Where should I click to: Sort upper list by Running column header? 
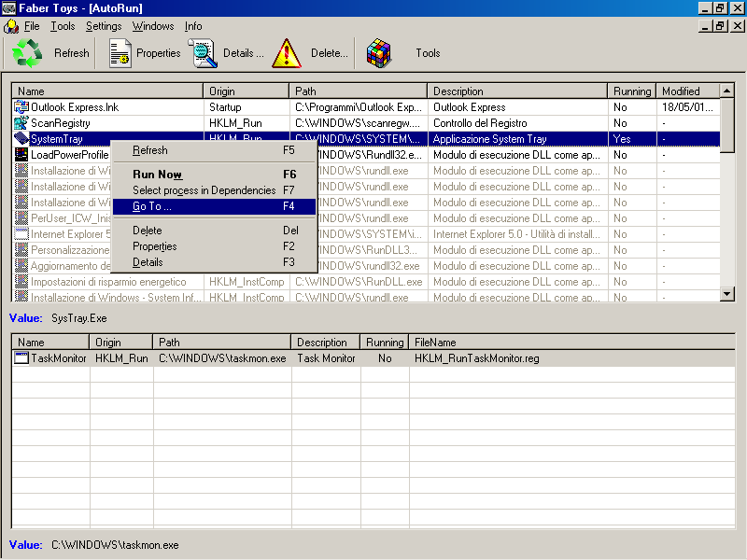(x=632, y=91)
